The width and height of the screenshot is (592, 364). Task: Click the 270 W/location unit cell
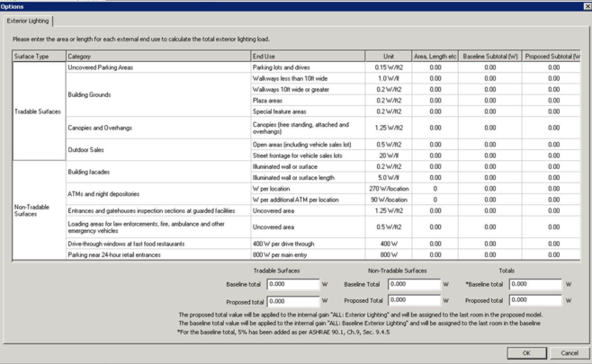389,189
